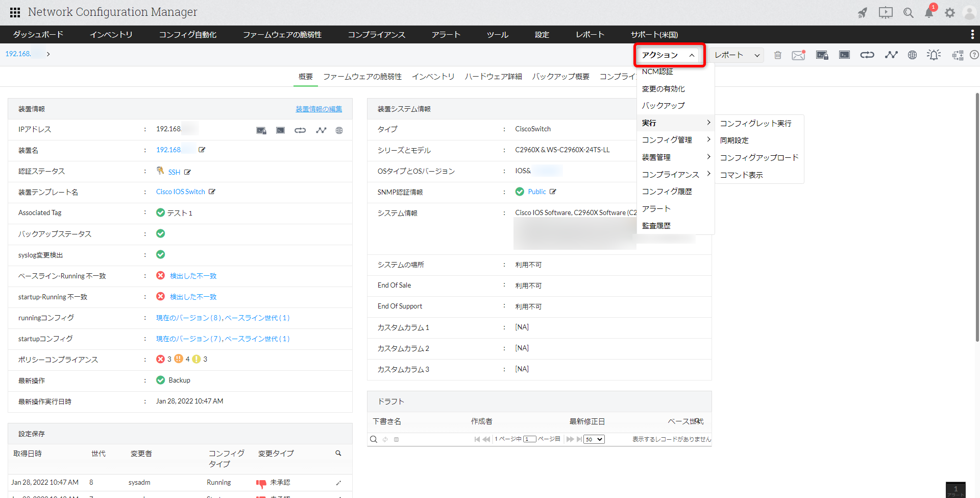Click the alarm bell icon in device toolbar

[934, 55]
